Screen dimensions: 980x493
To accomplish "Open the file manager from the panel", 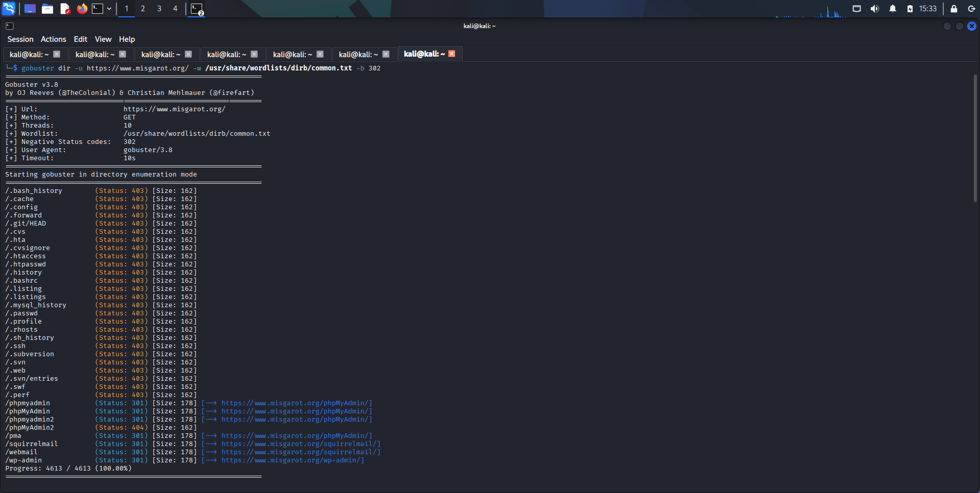I will (47, 9).
